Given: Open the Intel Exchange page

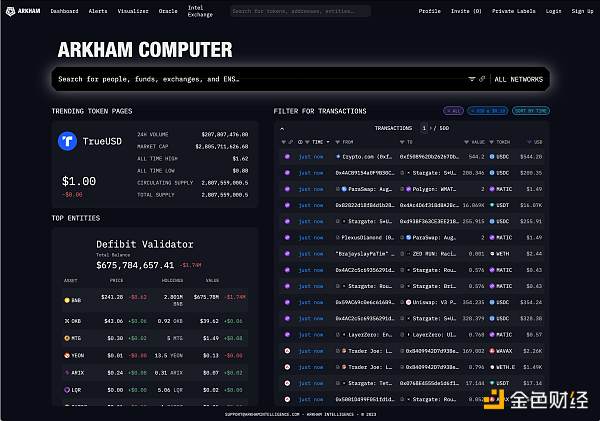Looking at the screenshot, I should click(200, 11).
